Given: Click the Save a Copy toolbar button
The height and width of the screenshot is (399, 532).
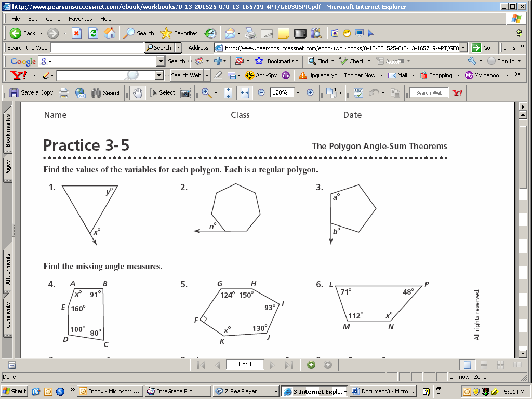Looking at the screenshot, I should (32, 93).
